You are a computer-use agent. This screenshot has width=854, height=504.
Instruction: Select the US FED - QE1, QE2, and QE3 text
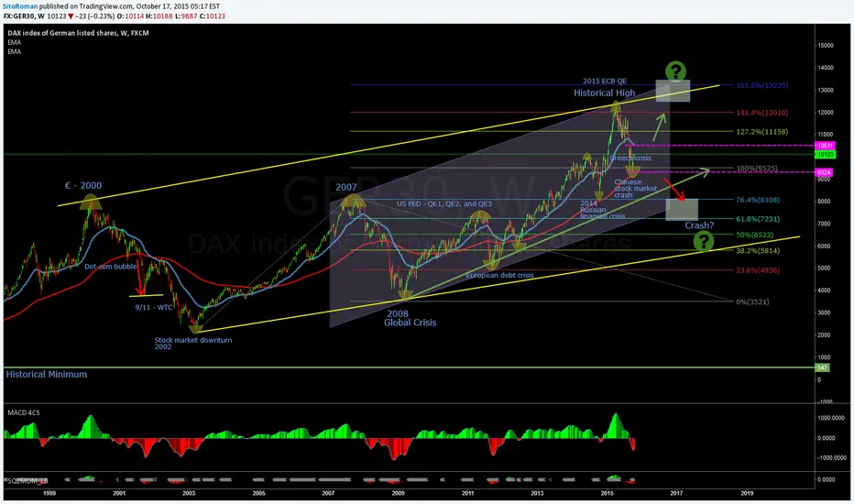tap(443, 203)
